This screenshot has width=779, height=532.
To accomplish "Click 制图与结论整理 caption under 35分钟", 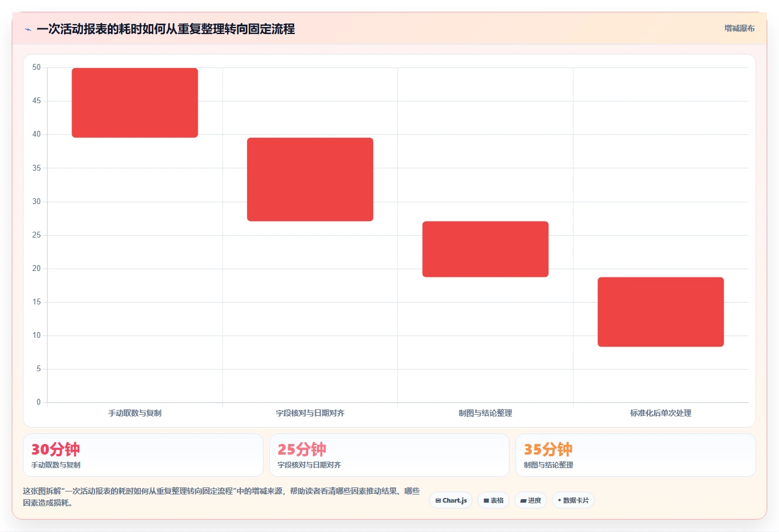I will pos(548,465).
